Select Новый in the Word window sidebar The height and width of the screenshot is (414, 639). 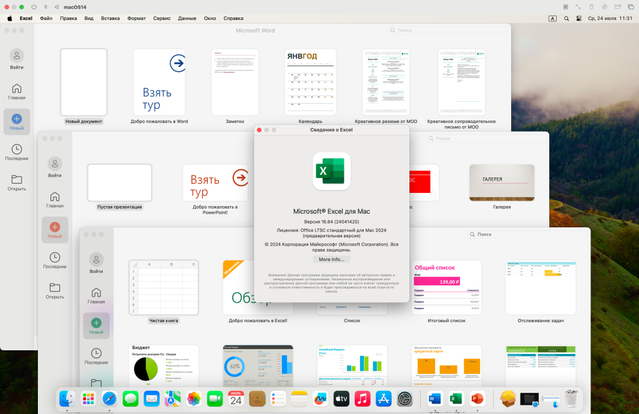(x=17, y=122)
